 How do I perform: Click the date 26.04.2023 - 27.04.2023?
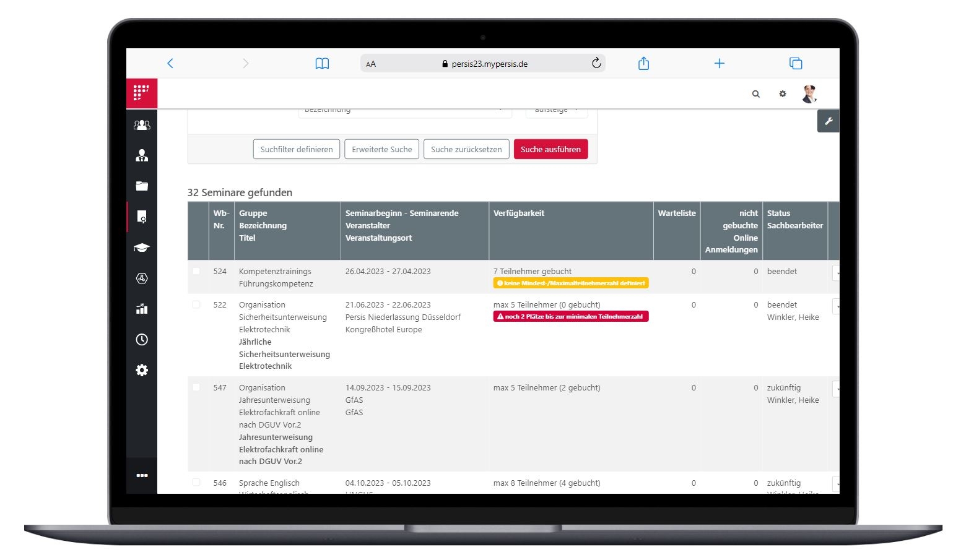(x=388, y=271)
